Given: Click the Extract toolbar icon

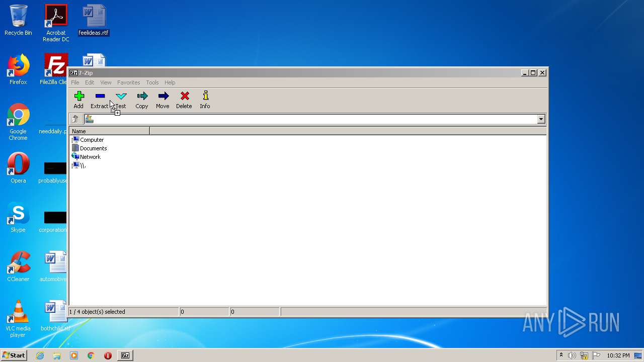Looking at the screenshot, I should (100, 100).
